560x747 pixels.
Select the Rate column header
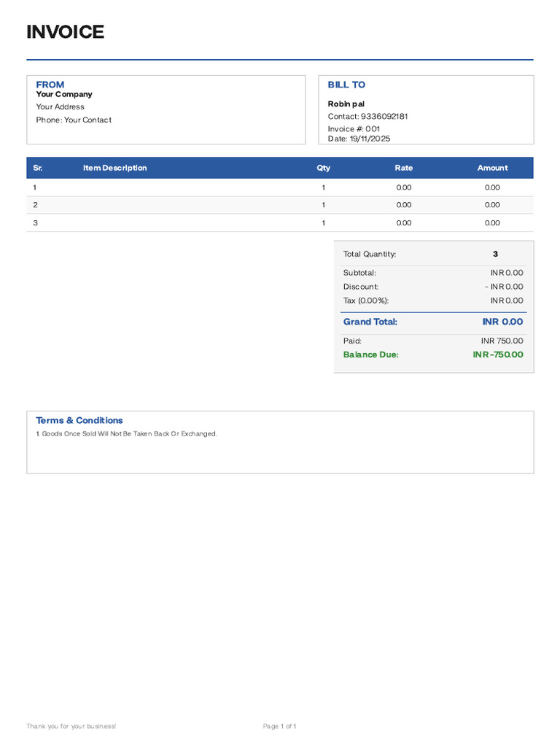coord(403,168)
